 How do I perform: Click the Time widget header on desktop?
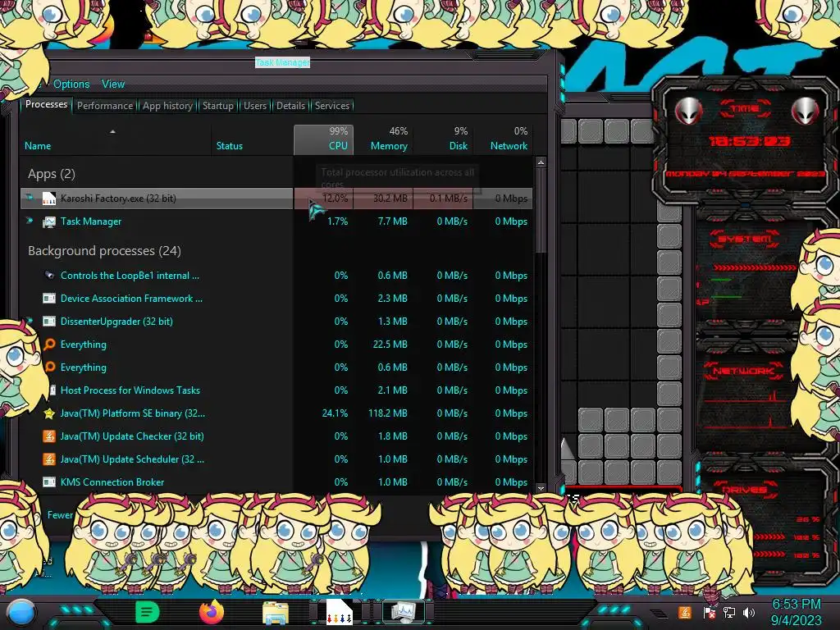[745, 109]
